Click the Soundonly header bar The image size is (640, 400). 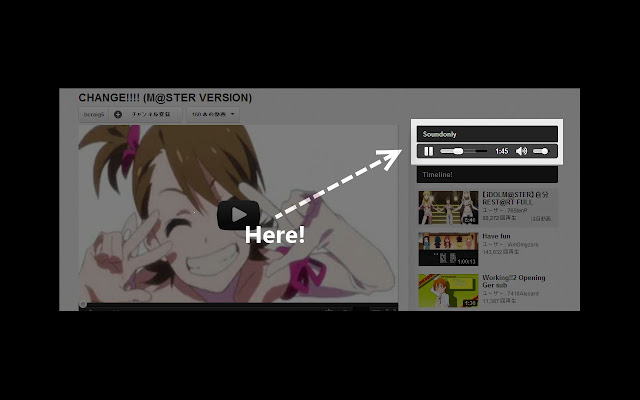[x=487, y=134]
